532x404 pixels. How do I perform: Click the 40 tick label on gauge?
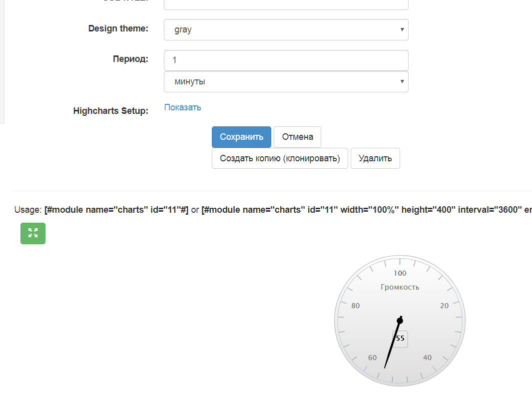427,358
